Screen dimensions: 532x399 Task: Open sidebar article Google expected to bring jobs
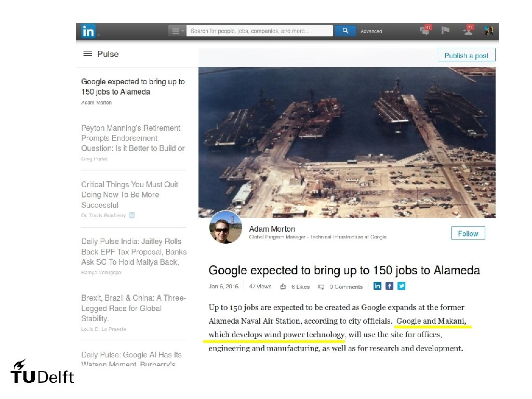coord(132,87)
